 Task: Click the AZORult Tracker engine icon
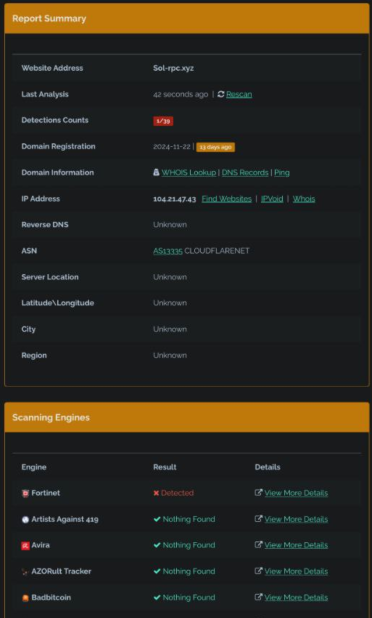click(x=25, y=571)
